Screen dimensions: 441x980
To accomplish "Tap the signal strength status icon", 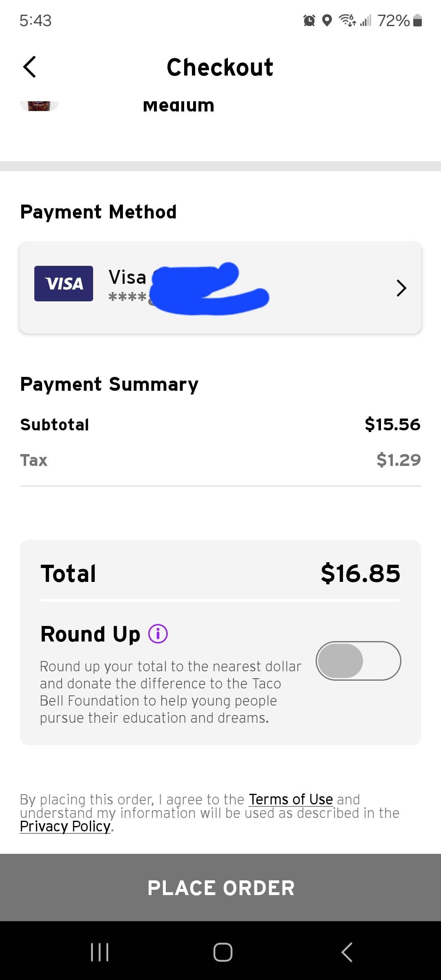I will [365, 20].
